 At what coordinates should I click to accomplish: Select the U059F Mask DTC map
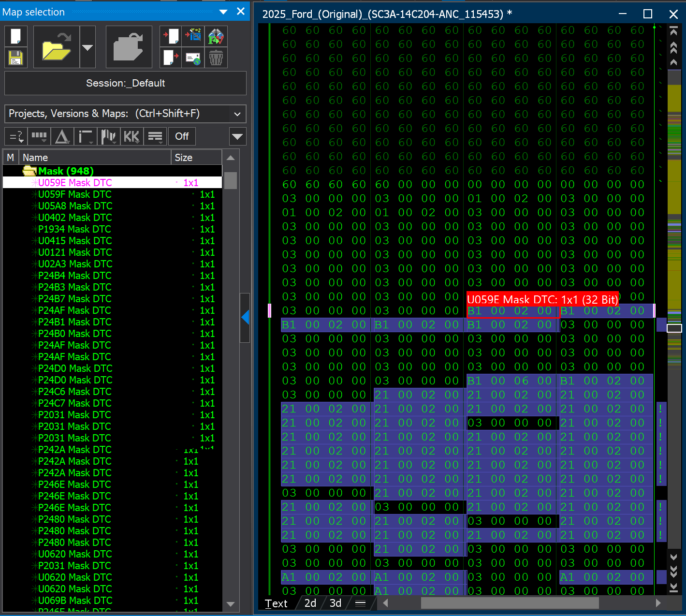click(x=74, y=194)
